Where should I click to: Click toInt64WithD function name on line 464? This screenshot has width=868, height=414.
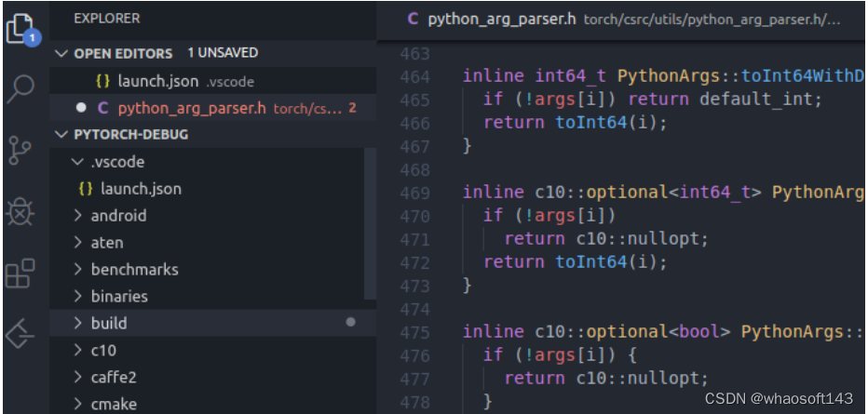[803, 75]
